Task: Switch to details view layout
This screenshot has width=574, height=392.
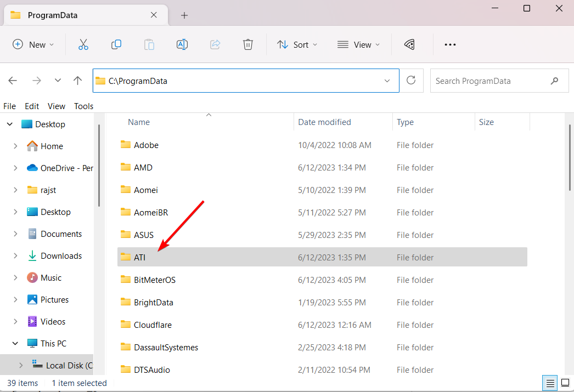Action: [550, 383]
